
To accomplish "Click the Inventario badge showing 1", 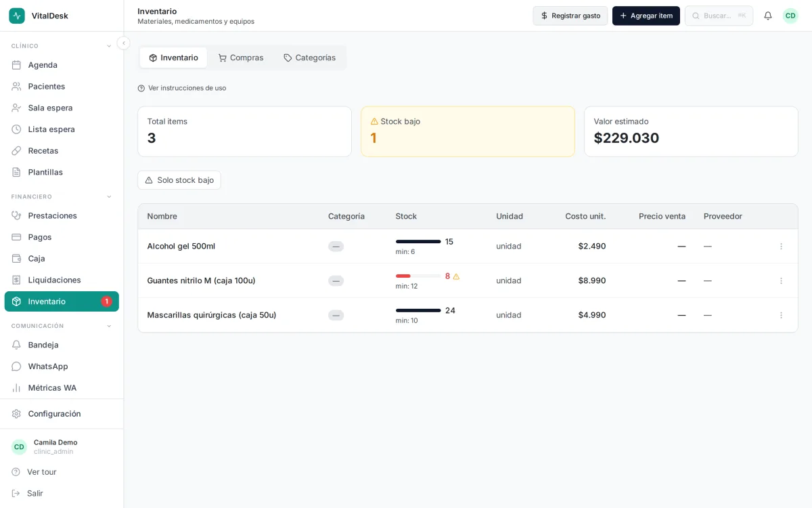I will pos(106,301).
